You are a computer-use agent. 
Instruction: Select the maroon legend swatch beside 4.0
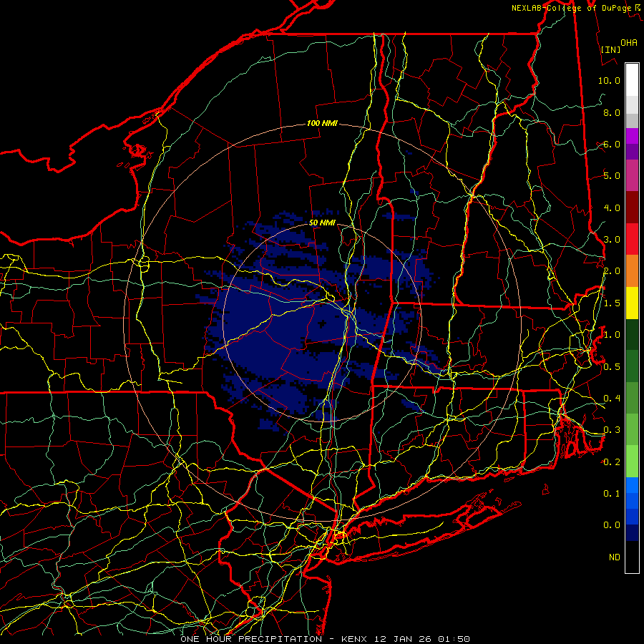(x=632, y=208)
